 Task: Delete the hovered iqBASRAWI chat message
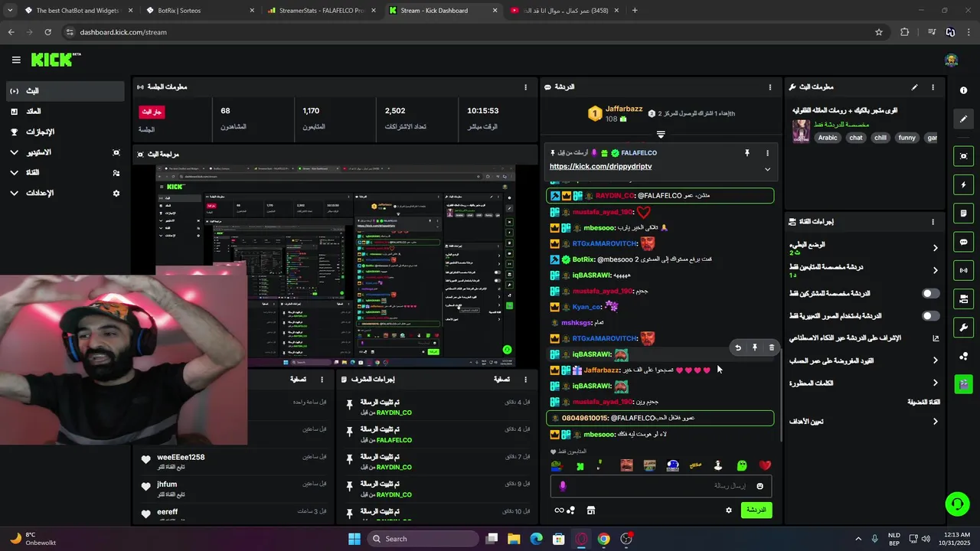point(771,347)
